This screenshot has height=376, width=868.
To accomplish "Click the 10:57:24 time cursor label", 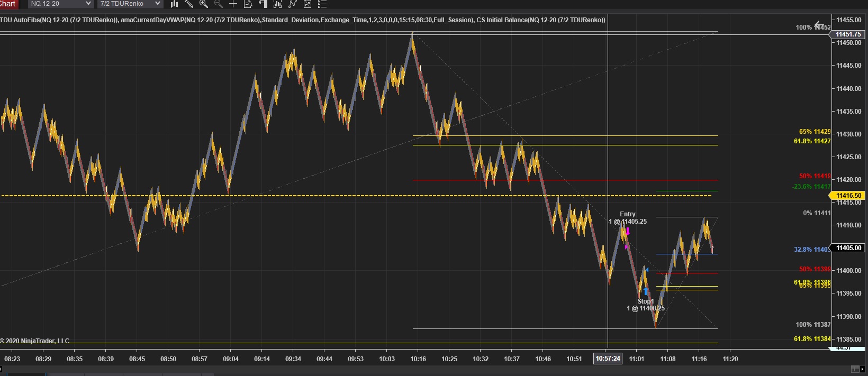I will [608, 359].
